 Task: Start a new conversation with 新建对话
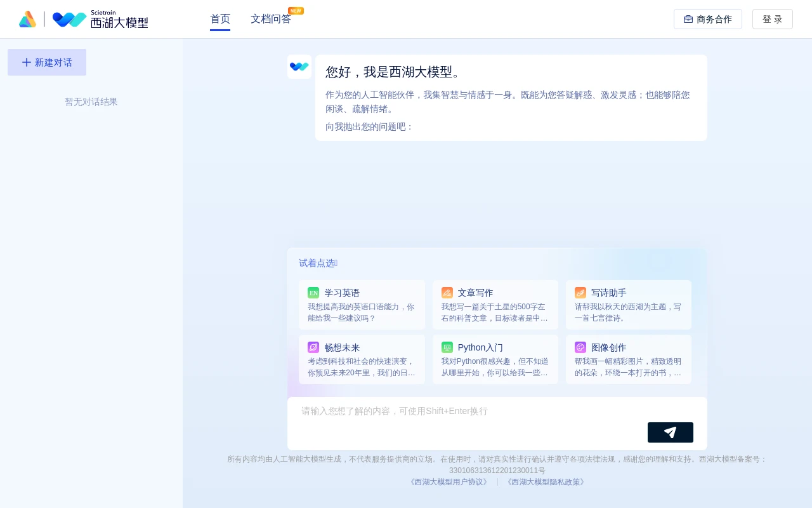point(47,62)
